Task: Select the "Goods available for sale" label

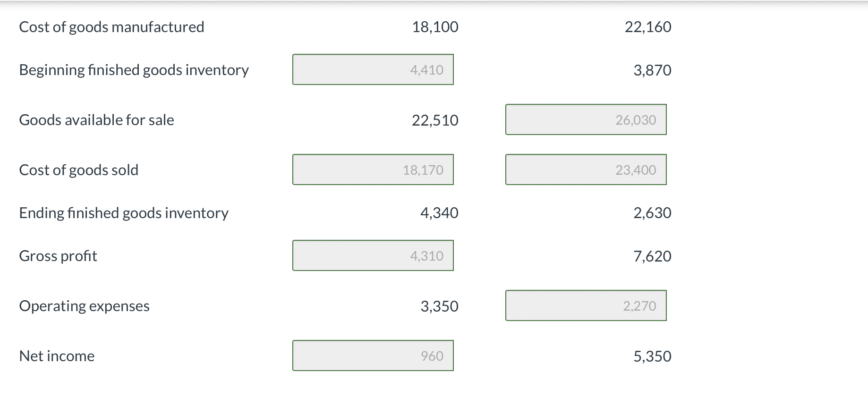Action: 96,120
